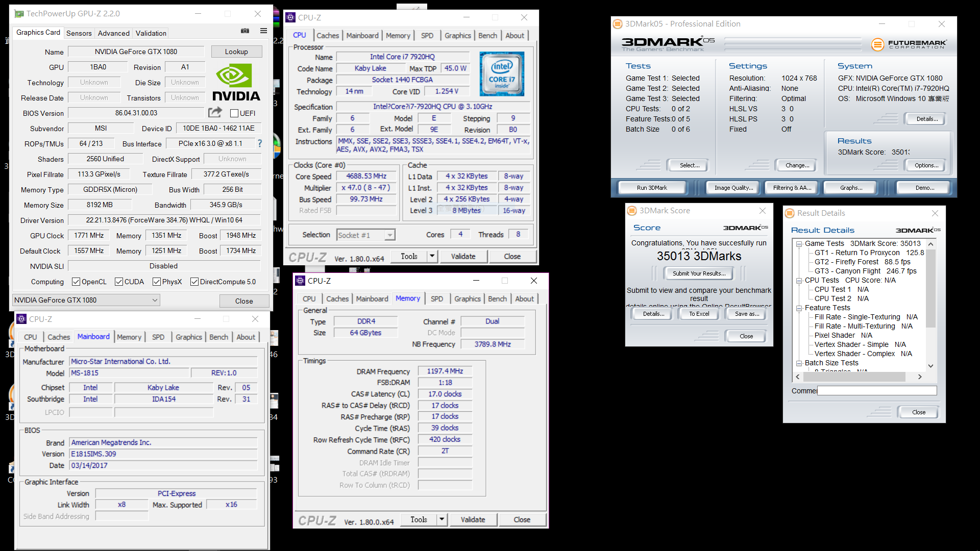Click the Comment input field

pos(877,391)
